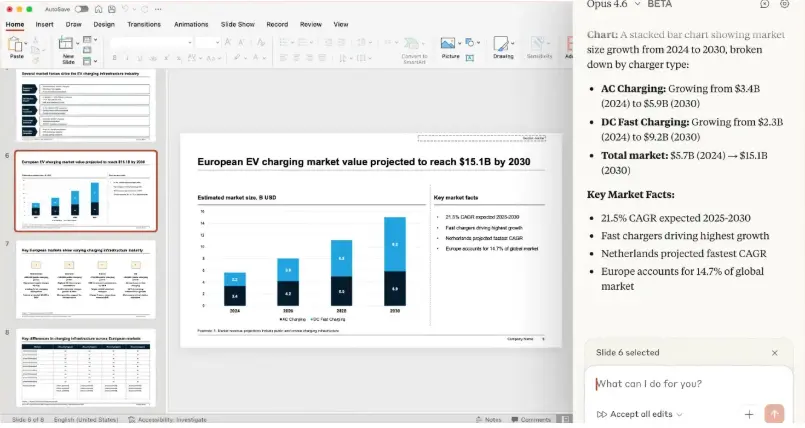This screenshot has height=428, width=805.
Task: Open the Accept all edits dropdown
Action: click(640, 414)
